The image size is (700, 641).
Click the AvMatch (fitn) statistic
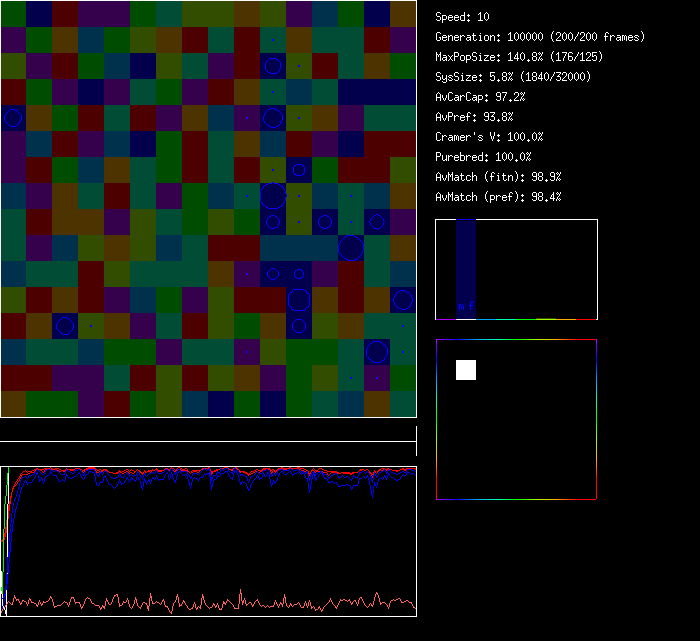498,177
